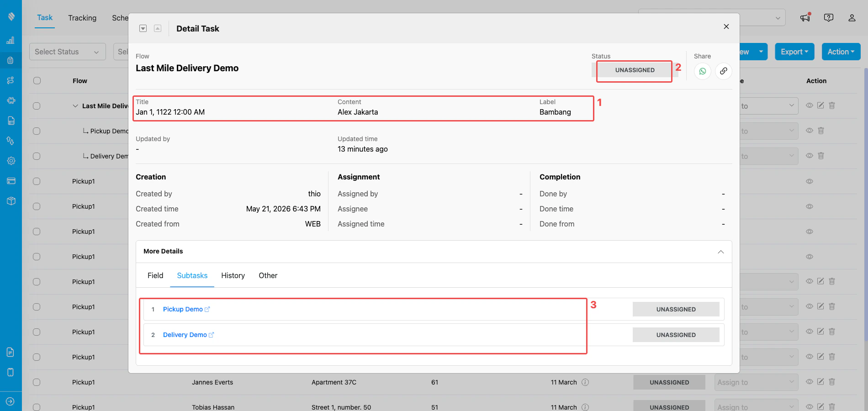The height and width of the screenshot is (411, 868).
Task: Switch to the Field tab
Action: (x=155, y=275)
